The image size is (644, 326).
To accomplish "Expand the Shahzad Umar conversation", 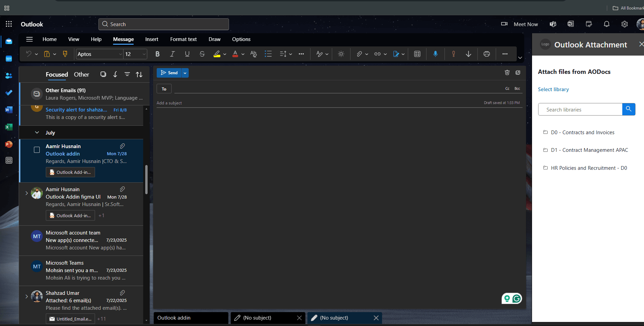I will (26, 297).
